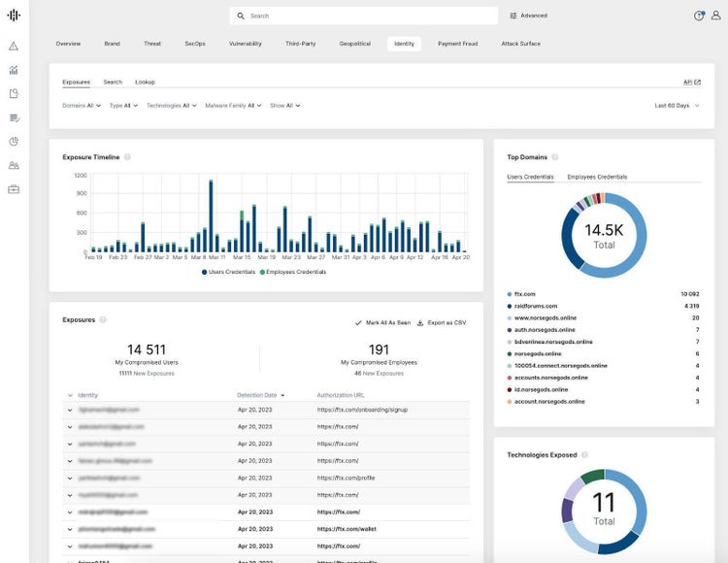Screen dimensions: 728x563
Task: Click the info icon beside Exposure Timeline
Action: (x=127, y=157)
